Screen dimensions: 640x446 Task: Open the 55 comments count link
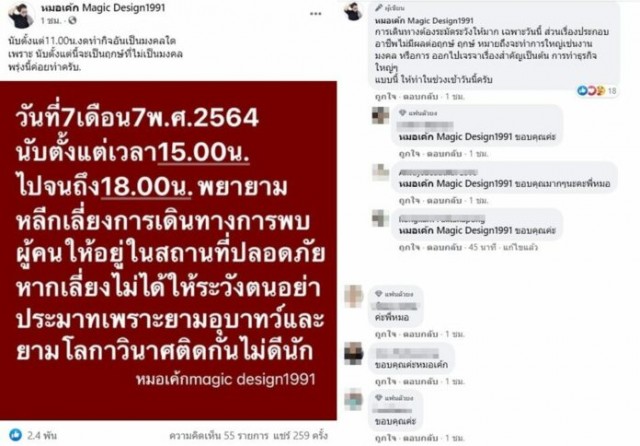(x=218, y=435)
